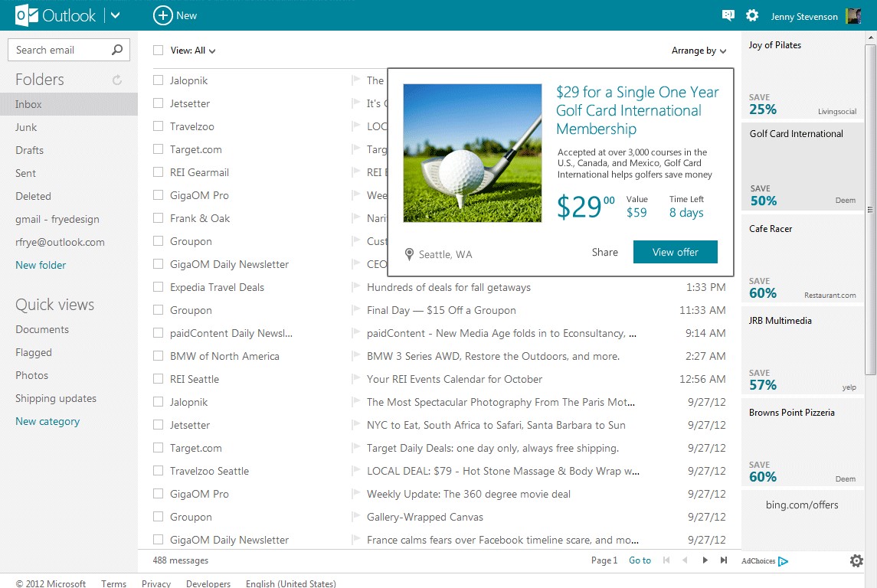Flag the France calms fears message
Image resolution: width=877 pixels, height=588 pixels.
(355, 539)
